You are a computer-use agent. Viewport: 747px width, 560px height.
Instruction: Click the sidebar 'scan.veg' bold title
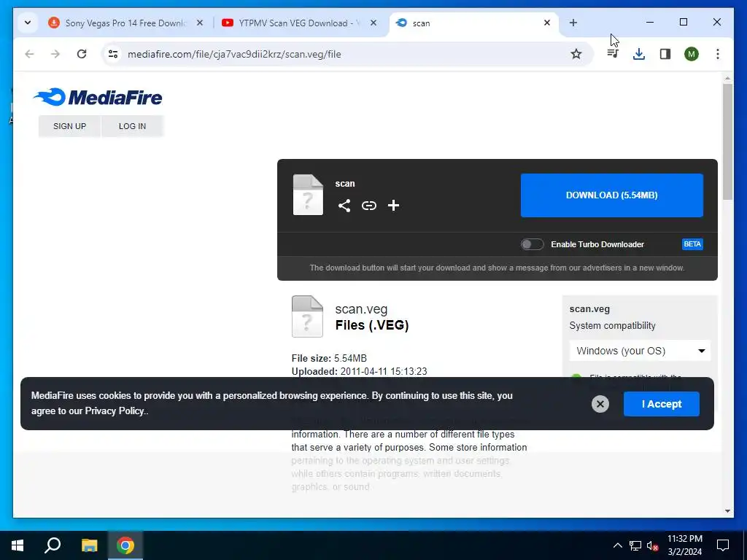pyautogui.click(x=589, y=309)
